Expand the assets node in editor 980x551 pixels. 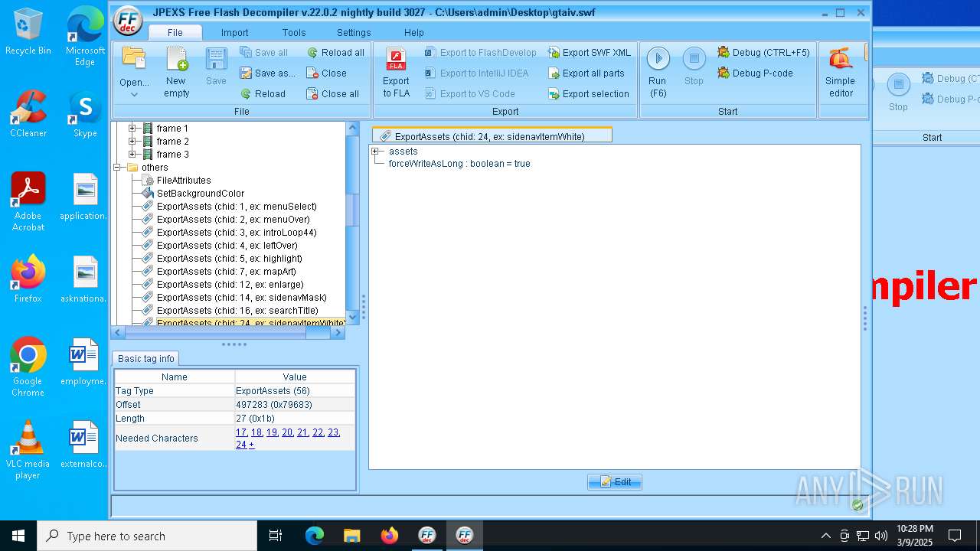tap(376, 152)
